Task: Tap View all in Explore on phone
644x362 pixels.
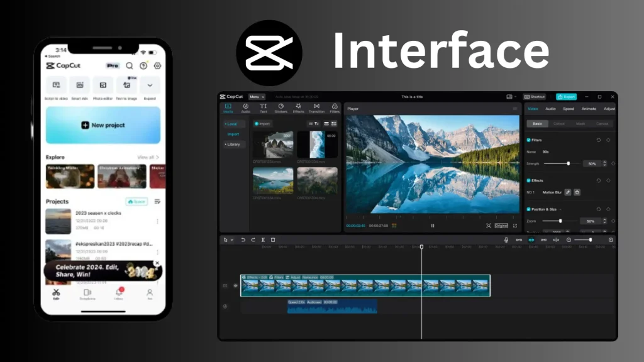Action: (x=148, y=157)
